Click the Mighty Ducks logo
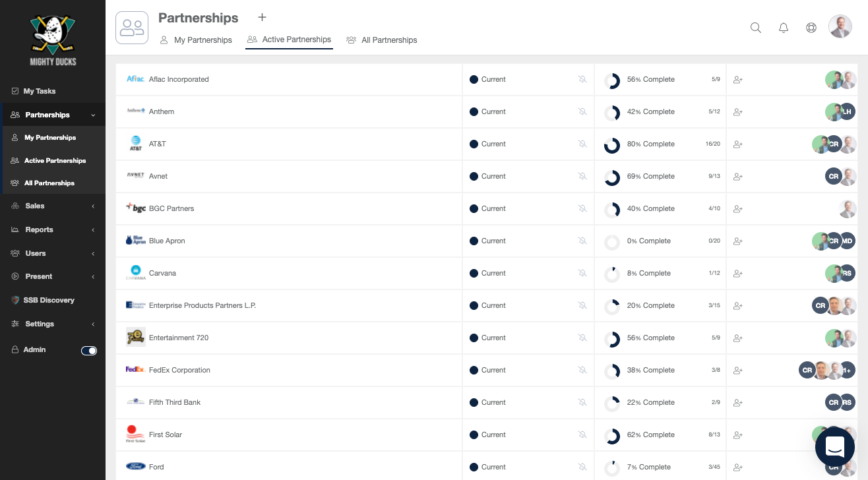The height and width of the screenshot is (480, 868). point(53,40)
